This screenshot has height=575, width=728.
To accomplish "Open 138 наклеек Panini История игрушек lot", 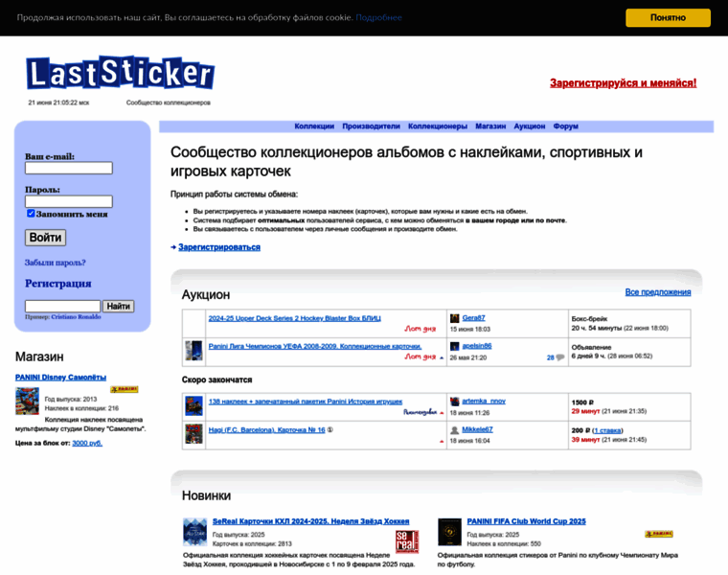I will pyautogui.click(x=306, y=402).
